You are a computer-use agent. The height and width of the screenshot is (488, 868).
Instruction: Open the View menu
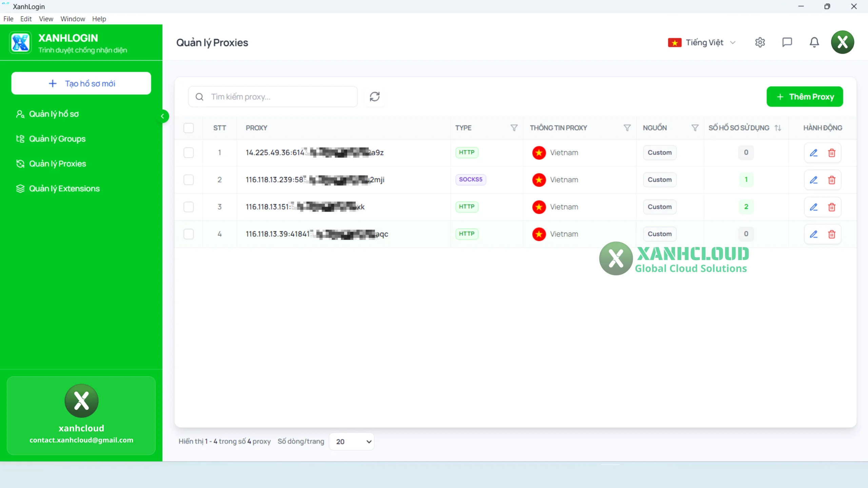(x=46, y=19)
